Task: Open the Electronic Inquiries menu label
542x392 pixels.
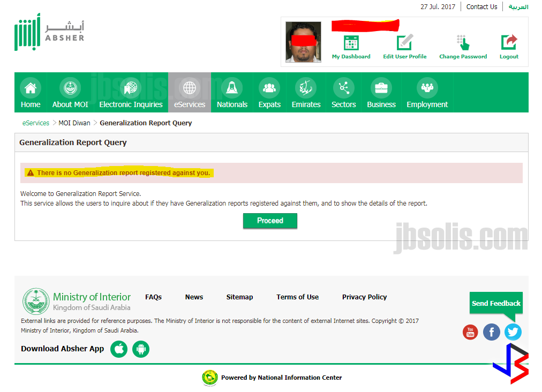Action: (x=131, y=104)
